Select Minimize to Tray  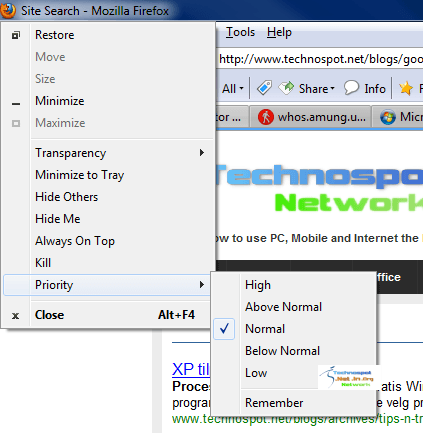[108, 175]
